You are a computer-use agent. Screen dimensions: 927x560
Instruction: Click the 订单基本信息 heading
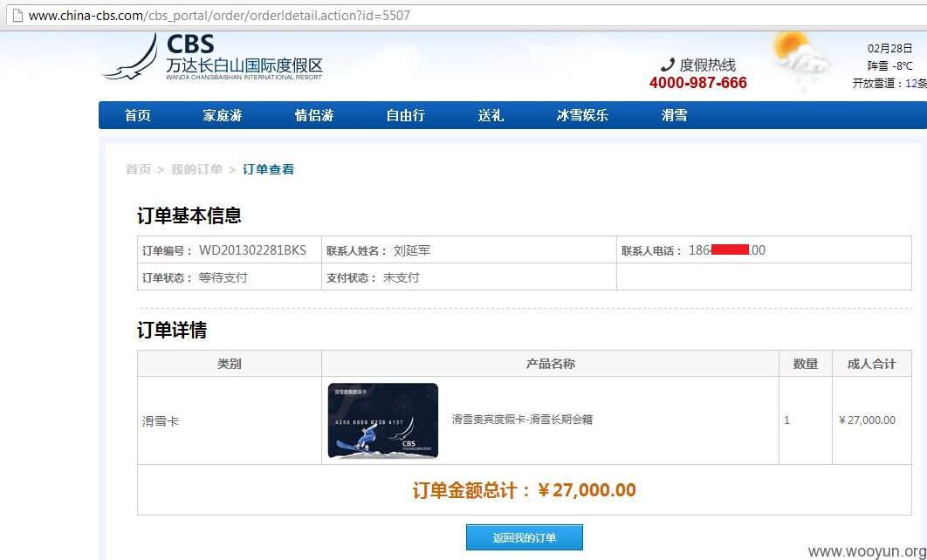[x=189, y=215]
